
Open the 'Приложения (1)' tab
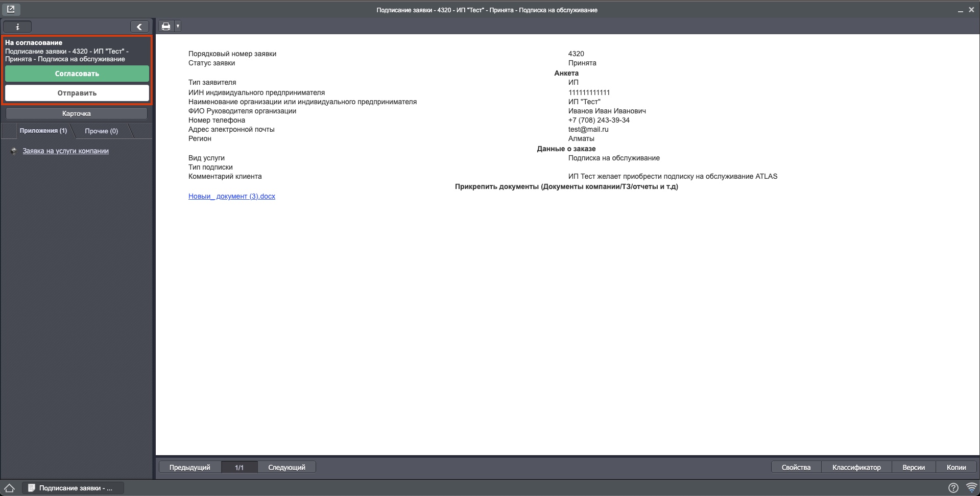[43, 131]
